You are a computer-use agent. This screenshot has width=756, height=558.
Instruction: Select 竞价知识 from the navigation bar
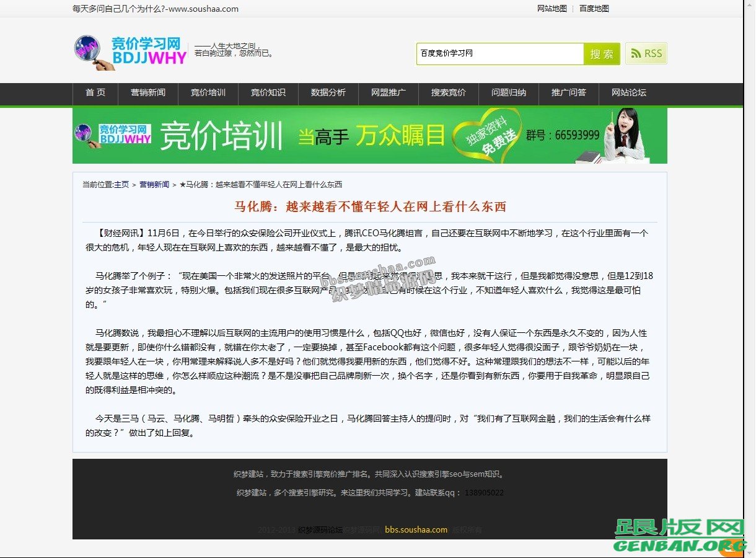pyautogui.click(x=268, y=94)
